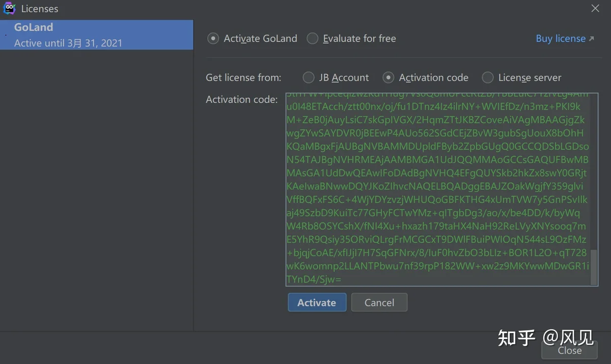
Task: Place cursor on the last line TYnD4/Sjw=
Action: (314, 279)
